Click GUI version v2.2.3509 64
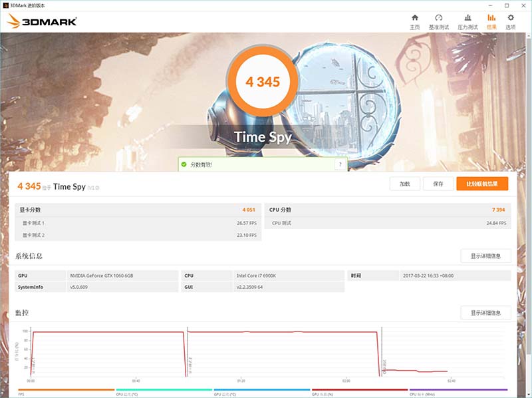Viewport: 532px width, 398px height. (x=249, y=287)
